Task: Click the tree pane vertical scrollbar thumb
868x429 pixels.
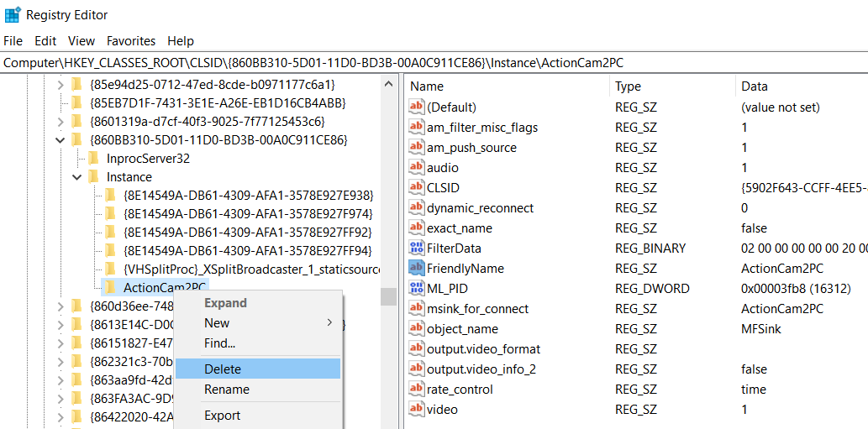Action: point(388,297)
